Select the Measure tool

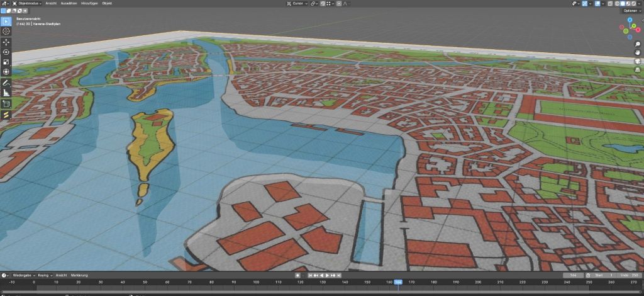(6, 93)
